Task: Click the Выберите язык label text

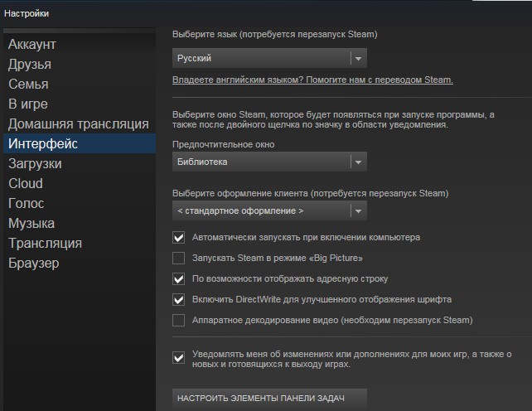Action: (x=275, y=34)
